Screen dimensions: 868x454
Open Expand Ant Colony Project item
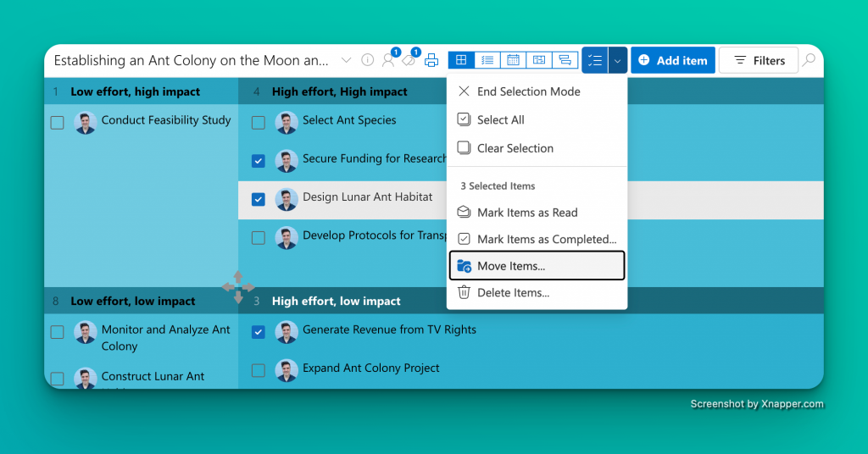(x=371, y=368)
